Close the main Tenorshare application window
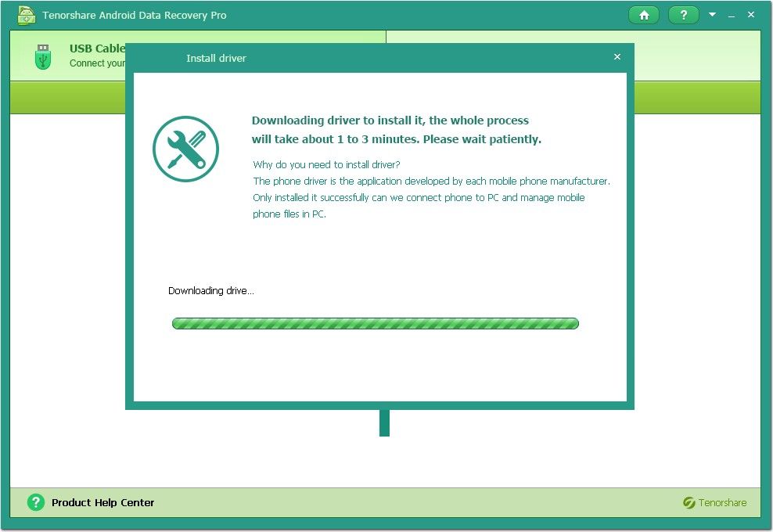Screen dimensions: 773x532 (x=751, y=15)
